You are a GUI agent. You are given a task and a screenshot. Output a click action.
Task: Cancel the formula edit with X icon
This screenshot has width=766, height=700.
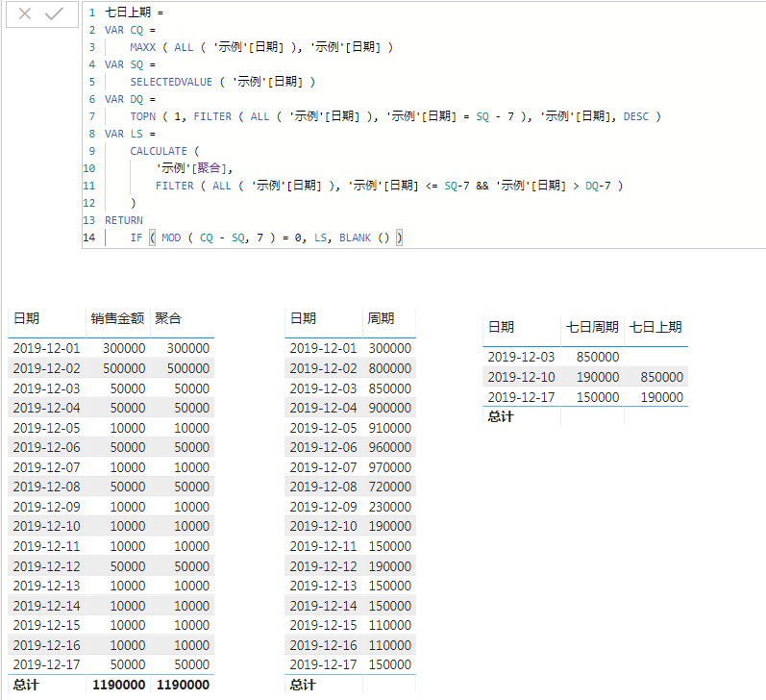(x=24, y=13)
